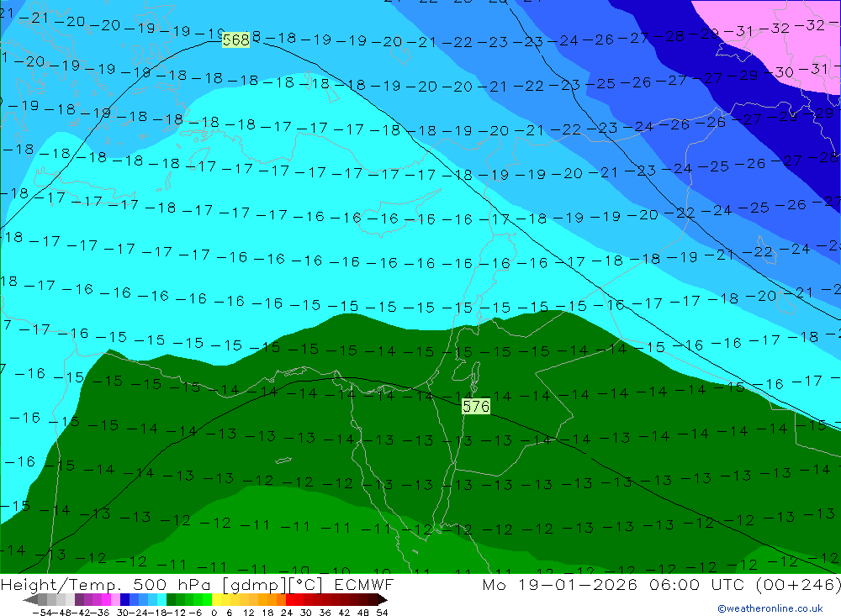This screenshot has width=841, height=616.
Task: Pick the cyan legend color swatch
Action: 161,599
